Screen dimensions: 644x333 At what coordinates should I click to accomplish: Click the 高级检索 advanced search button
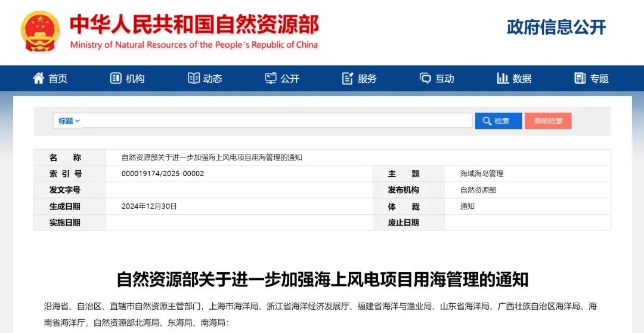coord(548,121)
